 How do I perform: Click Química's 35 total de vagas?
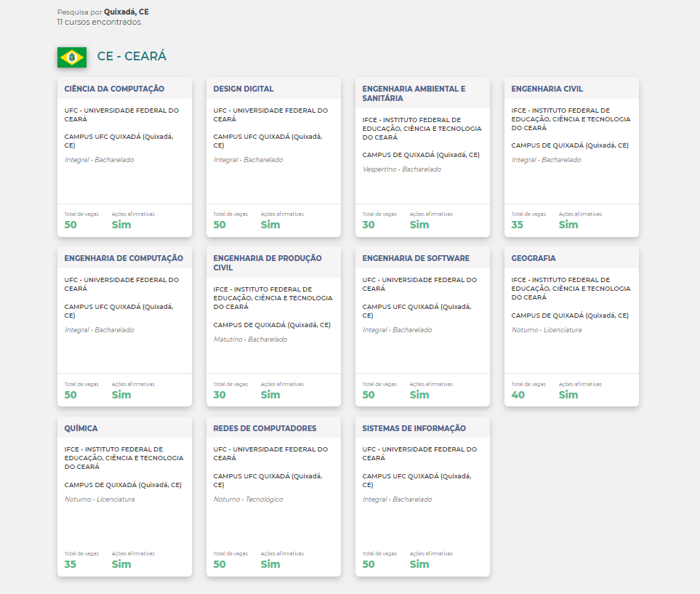click(70, 564)
